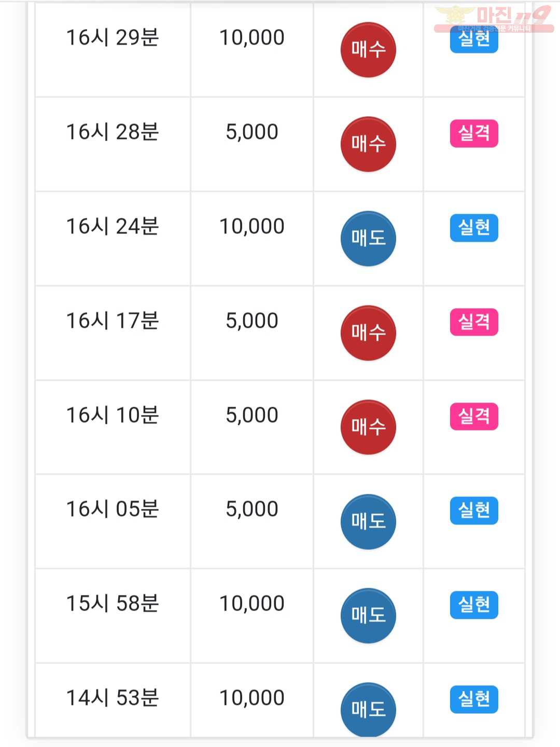Select the pink 실격 badge at 16시 10분
This screenshot has width=560, height=747.
tap(474, 417)
